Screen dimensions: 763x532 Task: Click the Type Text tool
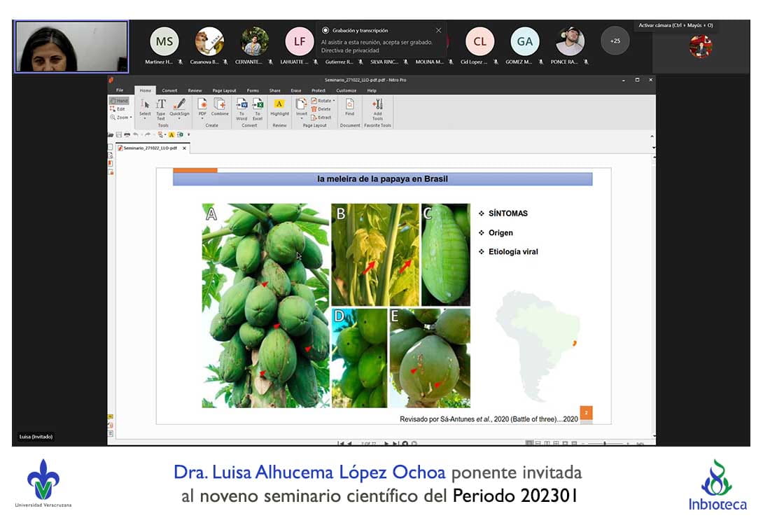pos(161,107)
